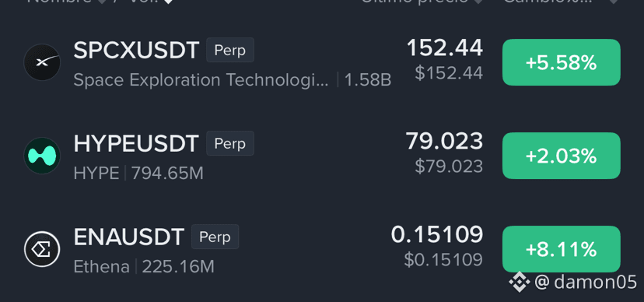Tap the 0.15109 last price
The image size is (644, 302).
[x=437, y=234]
